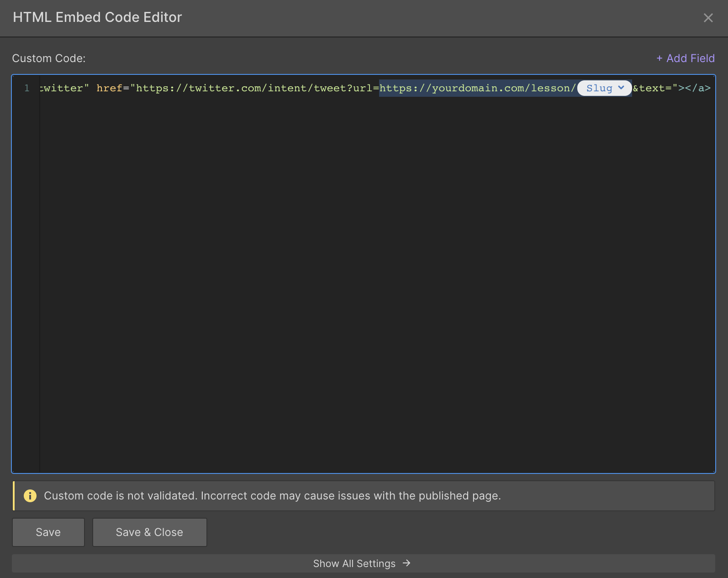This screenshot has width=728, height=578.
Task: Click the Save & Close button
Action: 150,532
